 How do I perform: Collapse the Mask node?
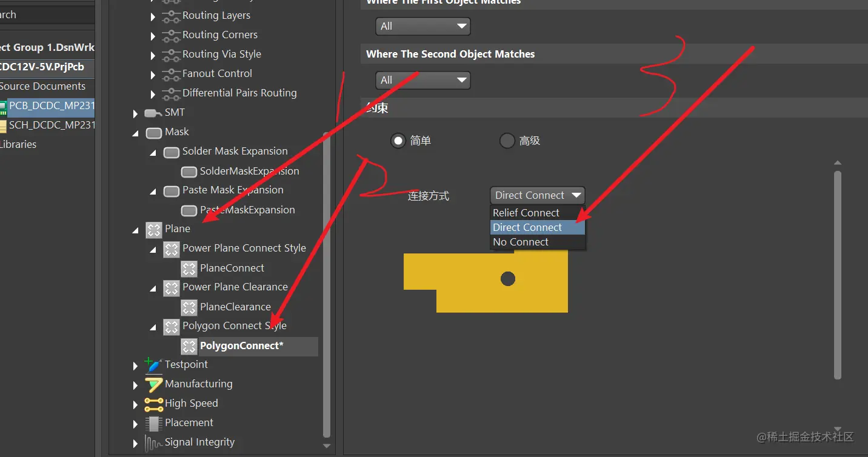click(135, 133)
